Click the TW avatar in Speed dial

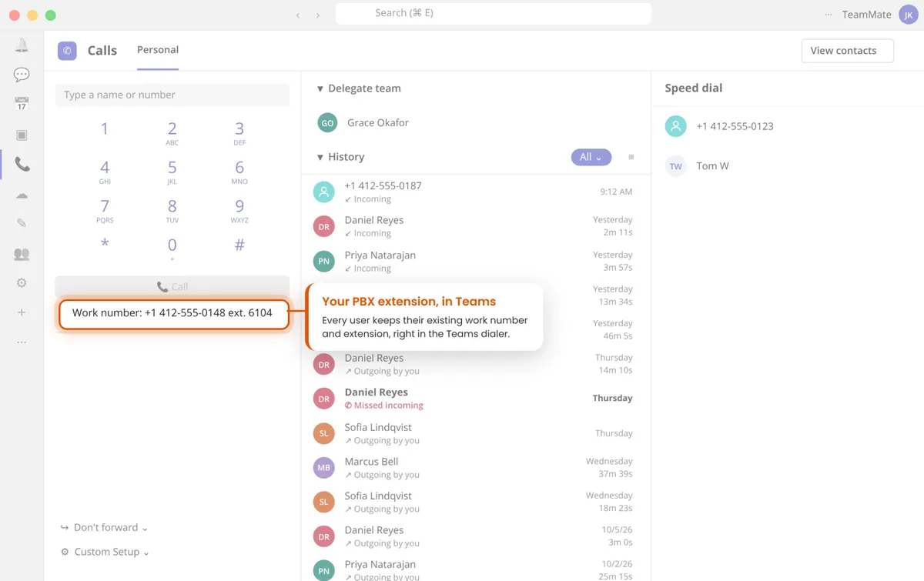pyautogui.click(x=675, y=165)
